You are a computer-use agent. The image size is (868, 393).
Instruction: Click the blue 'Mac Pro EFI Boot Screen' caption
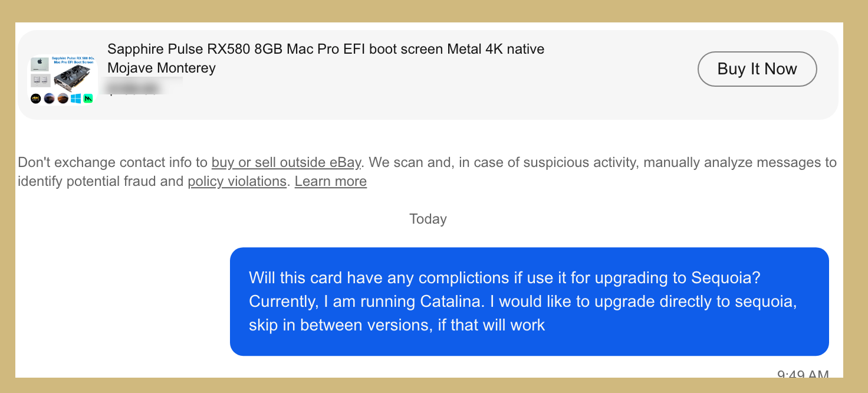click(73, 61)
